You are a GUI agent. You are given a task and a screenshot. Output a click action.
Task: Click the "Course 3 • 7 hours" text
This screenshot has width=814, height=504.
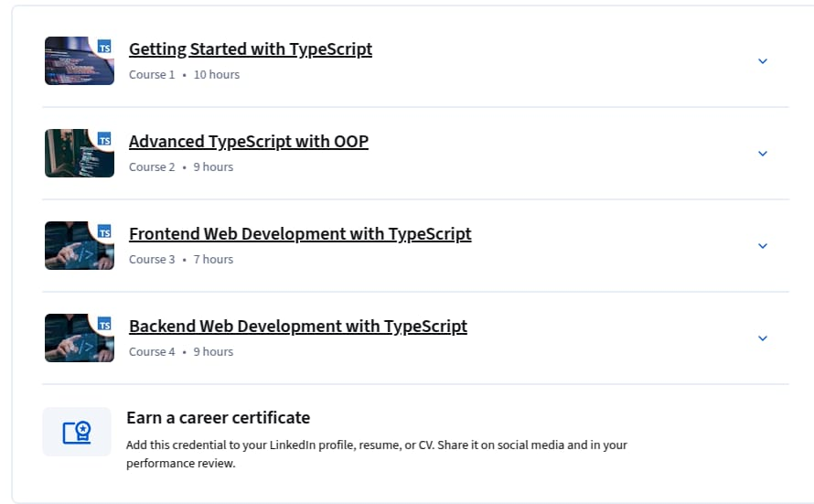coord(181,260)
